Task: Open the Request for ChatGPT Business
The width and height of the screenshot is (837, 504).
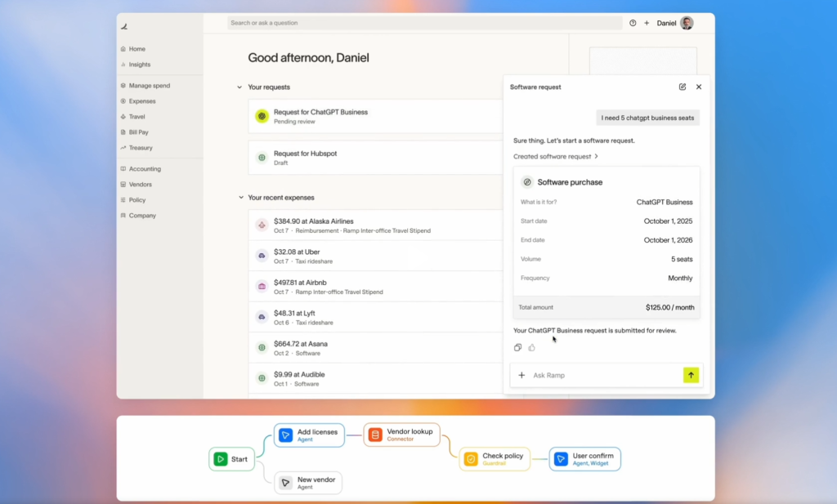Action: pyautogui.click(x=320, y=116)
